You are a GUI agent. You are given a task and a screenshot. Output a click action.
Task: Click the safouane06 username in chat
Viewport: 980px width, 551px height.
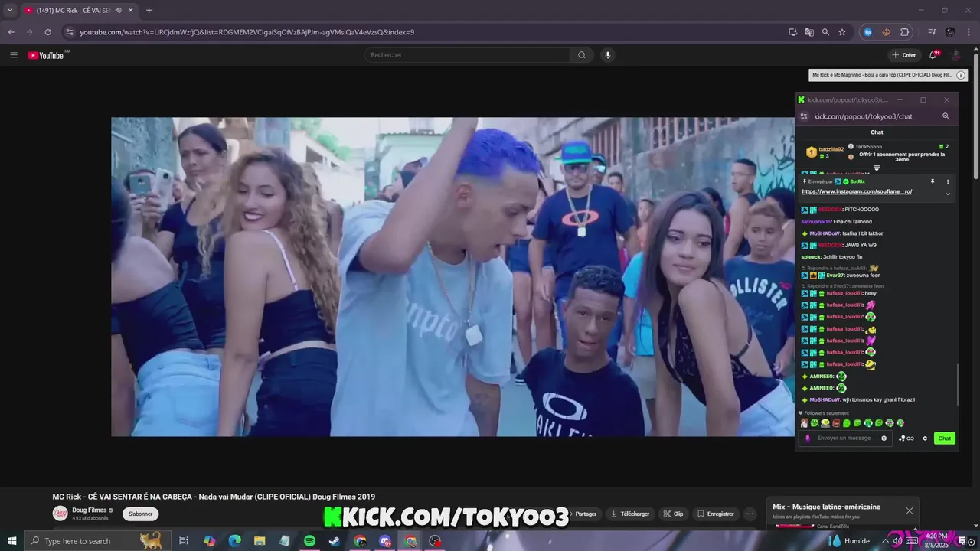point(815,222)
